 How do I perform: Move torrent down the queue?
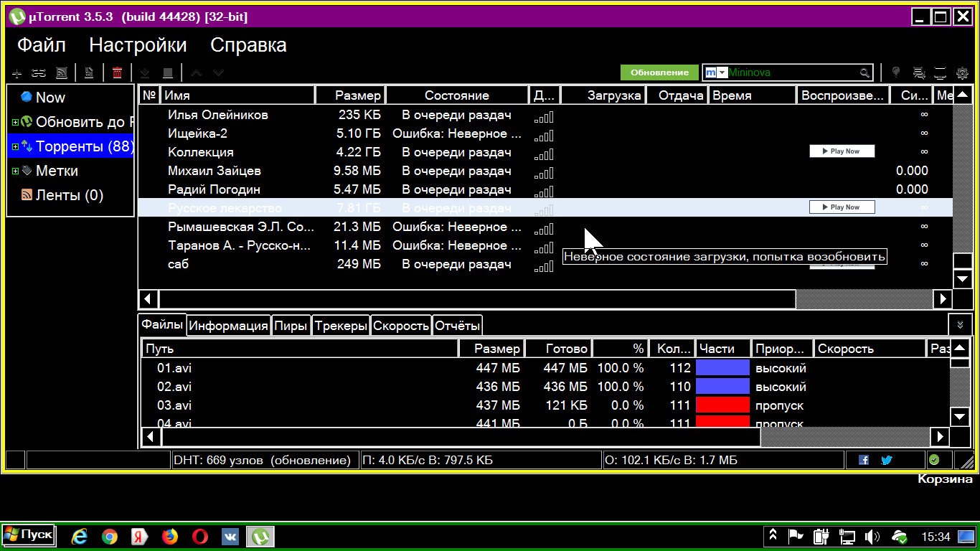[x=219, y=72]
